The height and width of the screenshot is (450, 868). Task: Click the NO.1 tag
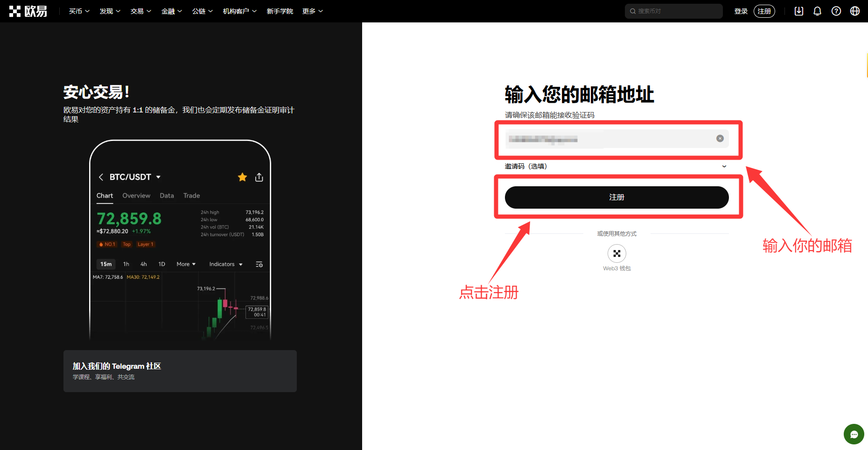pyautogui.click(x=107, y=244)
